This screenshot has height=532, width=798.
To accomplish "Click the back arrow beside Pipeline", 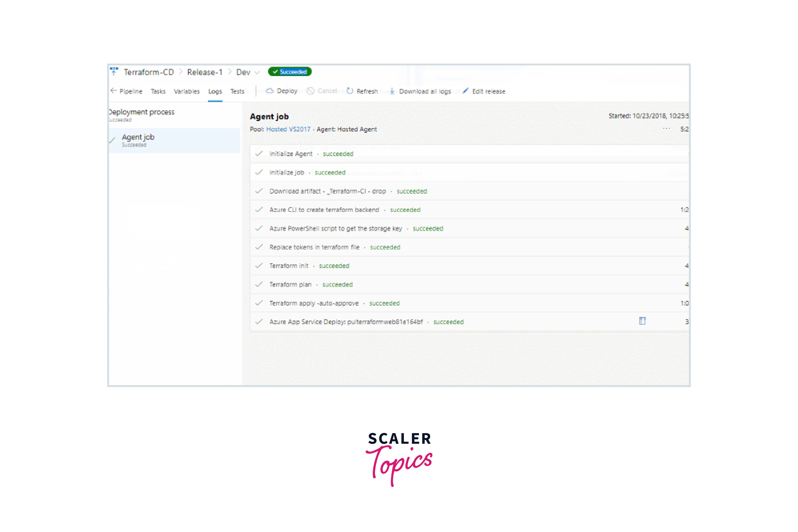I will click(x=113, y=91).
